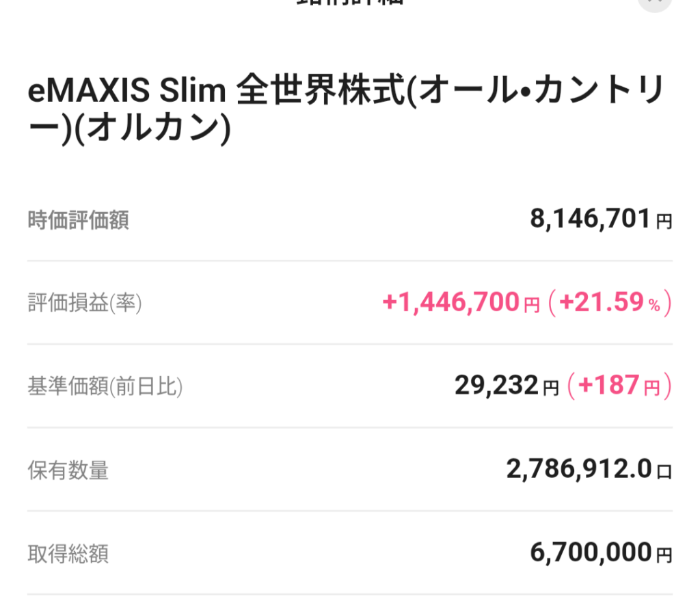Select the 評価損益(率) label

[85, 303]
